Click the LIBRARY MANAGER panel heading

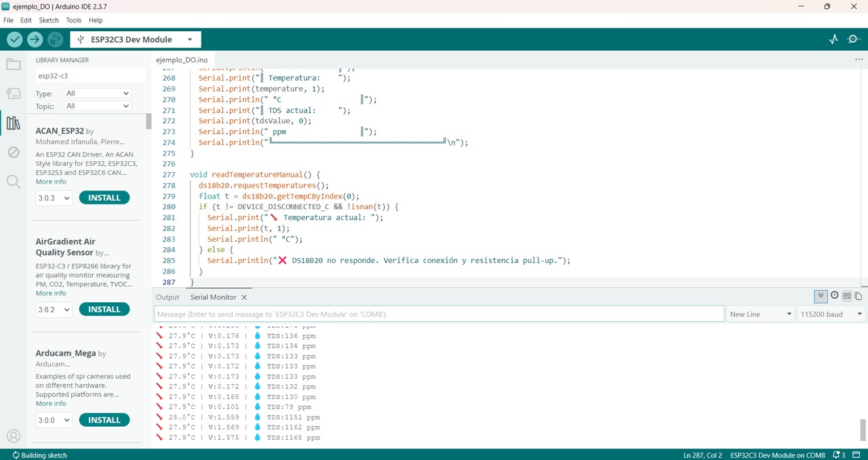click(x=62, y=60)
